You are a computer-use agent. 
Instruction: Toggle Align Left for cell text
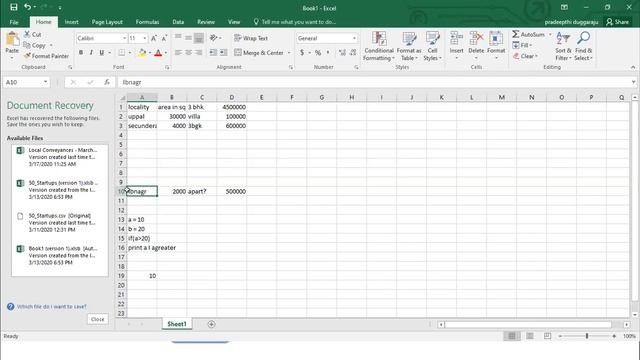click(x=178, y=53)
